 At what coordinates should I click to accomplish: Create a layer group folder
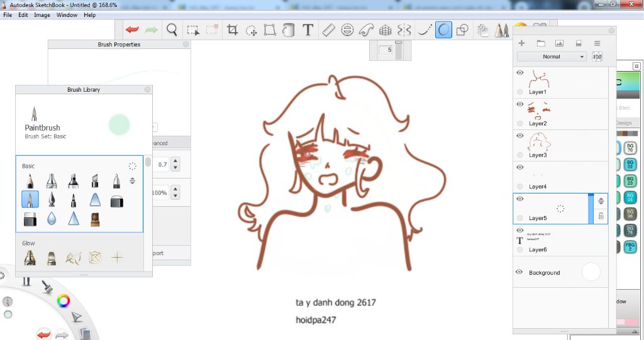pyautogui.click(x=541, y=43)
